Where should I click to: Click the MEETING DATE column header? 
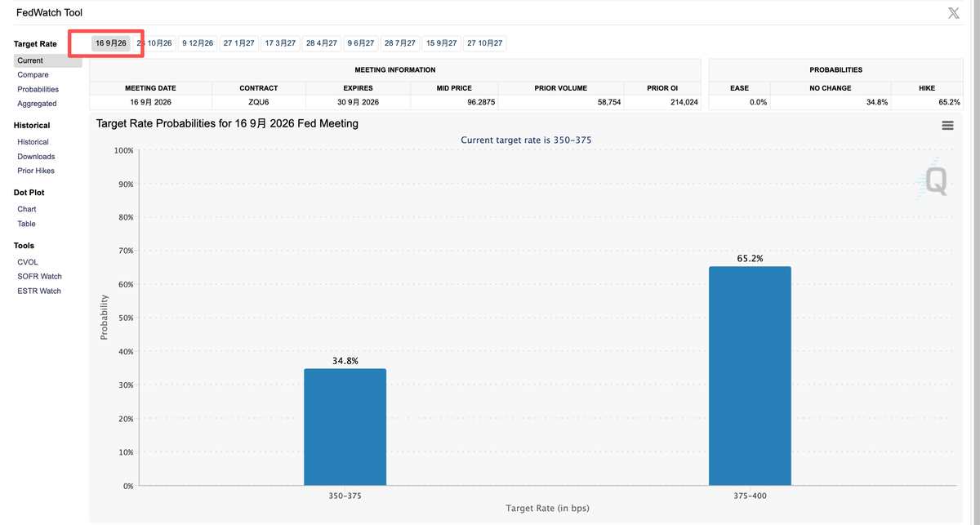(x=150, y=88)
